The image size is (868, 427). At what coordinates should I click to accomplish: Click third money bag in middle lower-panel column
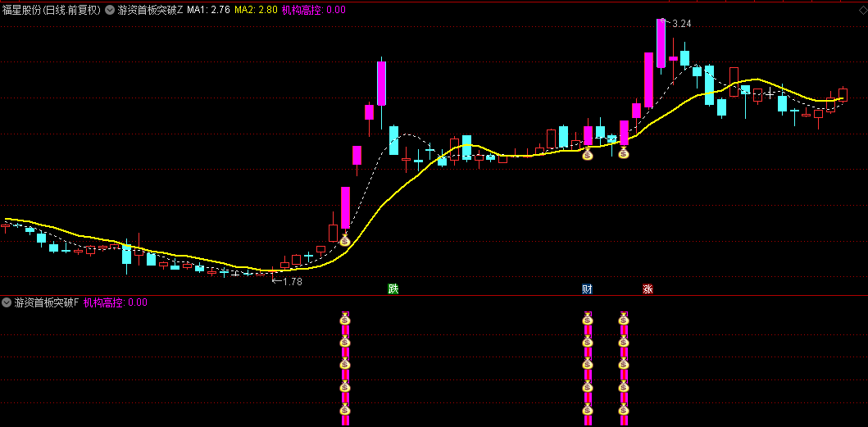point(588,365)
